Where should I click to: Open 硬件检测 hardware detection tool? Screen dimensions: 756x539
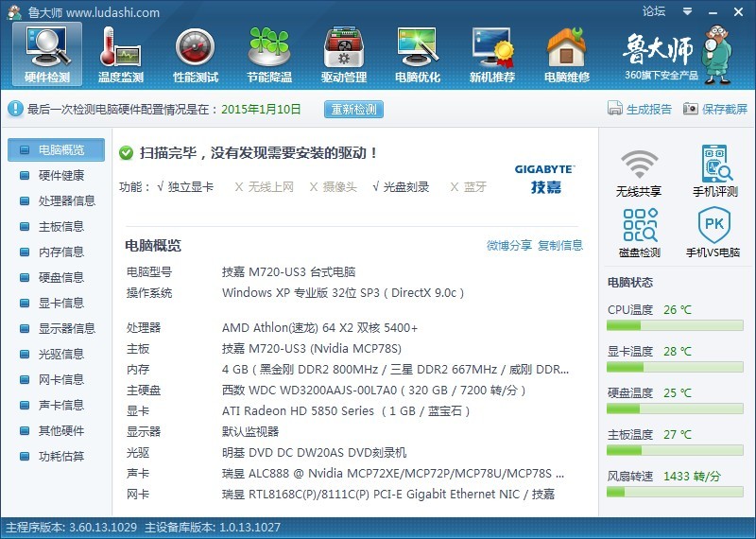(x=47, y=54)
